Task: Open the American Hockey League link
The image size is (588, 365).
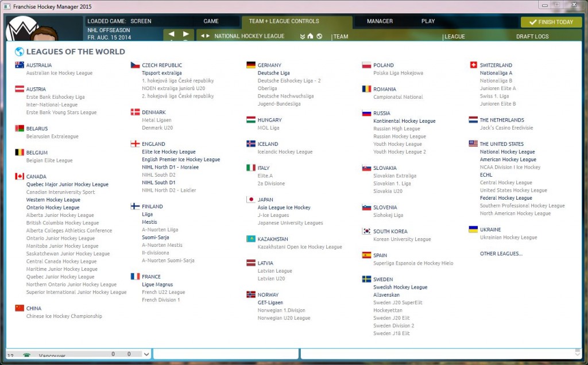Action: click(508, 160)
